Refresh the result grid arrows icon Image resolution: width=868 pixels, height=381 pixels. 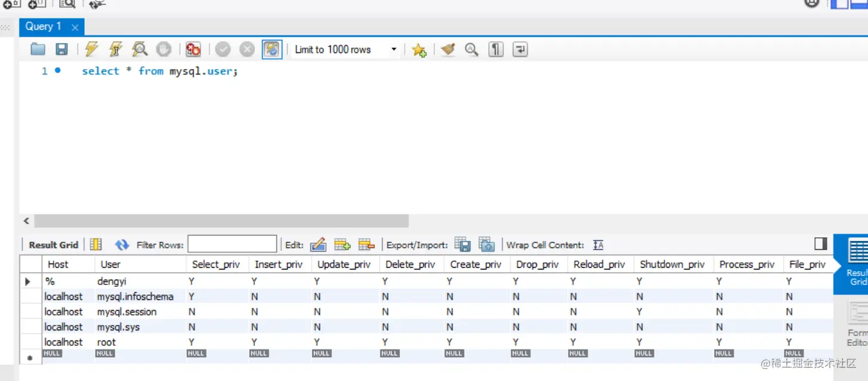pyautogui.click(x=122, y=244)
